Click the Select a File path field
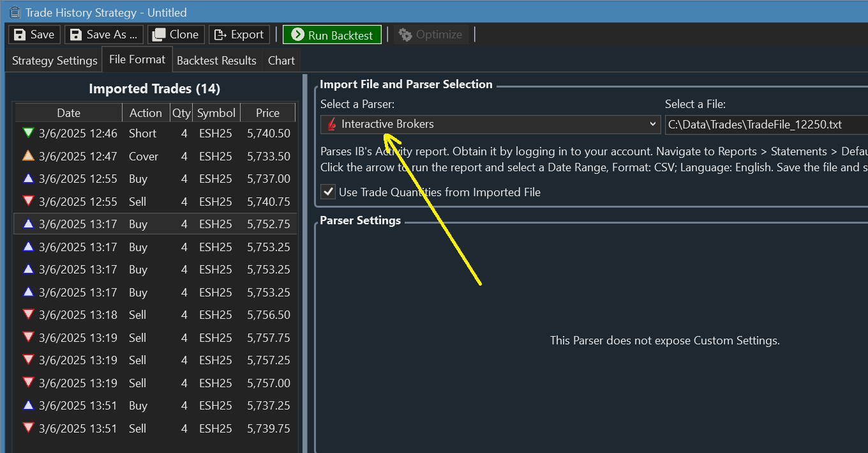 point(766,125)
